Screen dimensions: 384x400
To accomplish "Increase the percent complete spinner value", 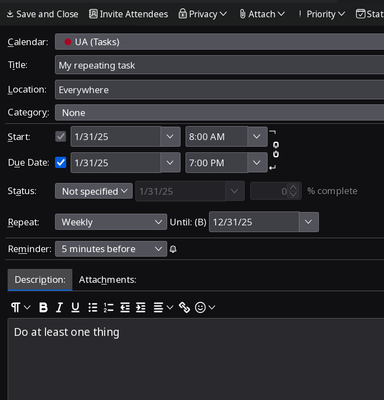I will (x=293, y=188).
